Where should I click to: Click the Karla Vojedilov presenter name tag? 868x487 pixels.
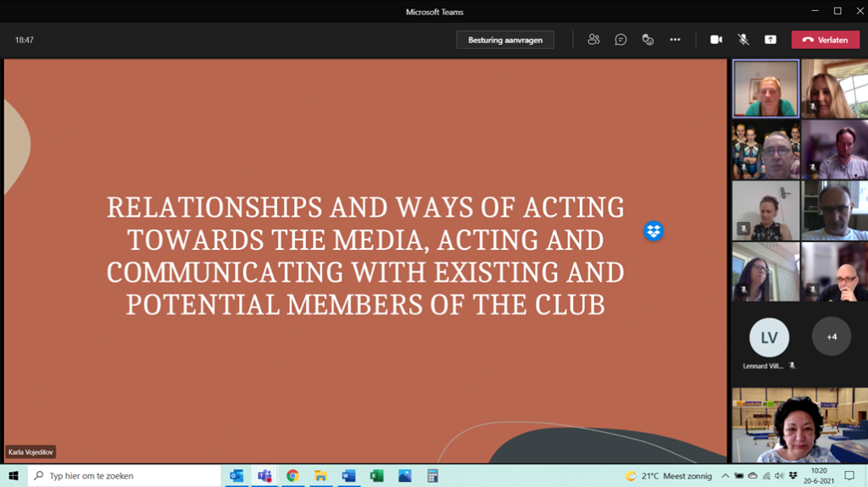(31, 452)
